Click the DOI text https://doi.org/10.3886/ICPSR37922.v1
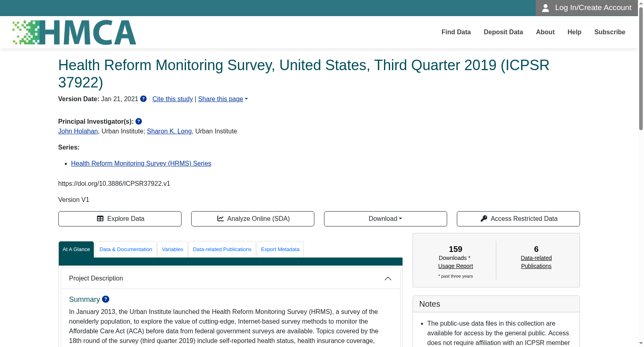This screenshot has width=644, height=347. (x=114, y=184)
